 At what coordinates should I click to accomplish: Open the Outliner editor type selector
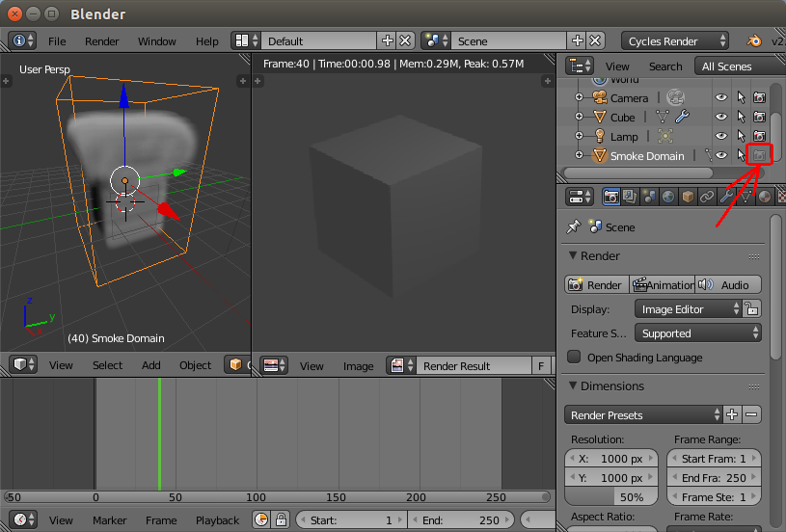click(x=580, y=66)
